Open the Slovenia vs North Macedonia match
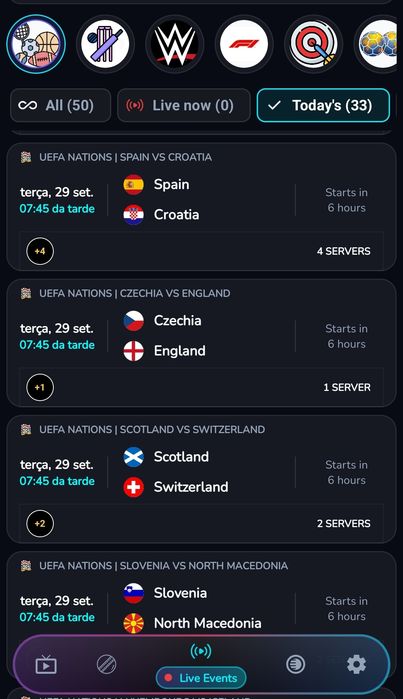 pyautogui.click(x=201, y=597)
